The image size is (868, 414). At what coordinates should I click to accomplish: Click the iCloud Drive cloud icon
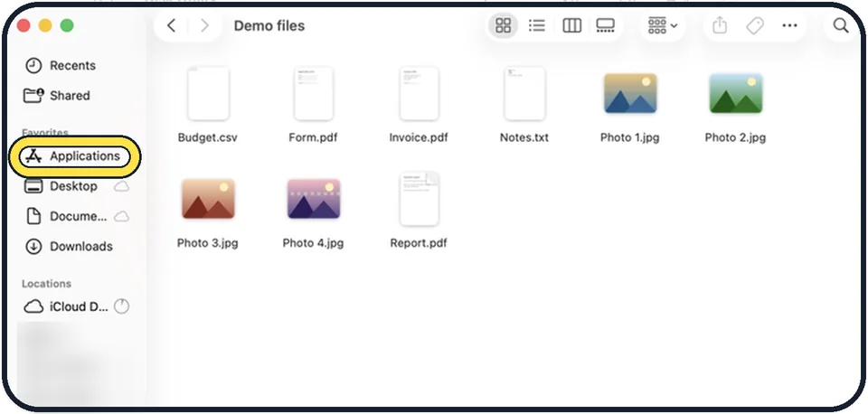coord(33,306)
